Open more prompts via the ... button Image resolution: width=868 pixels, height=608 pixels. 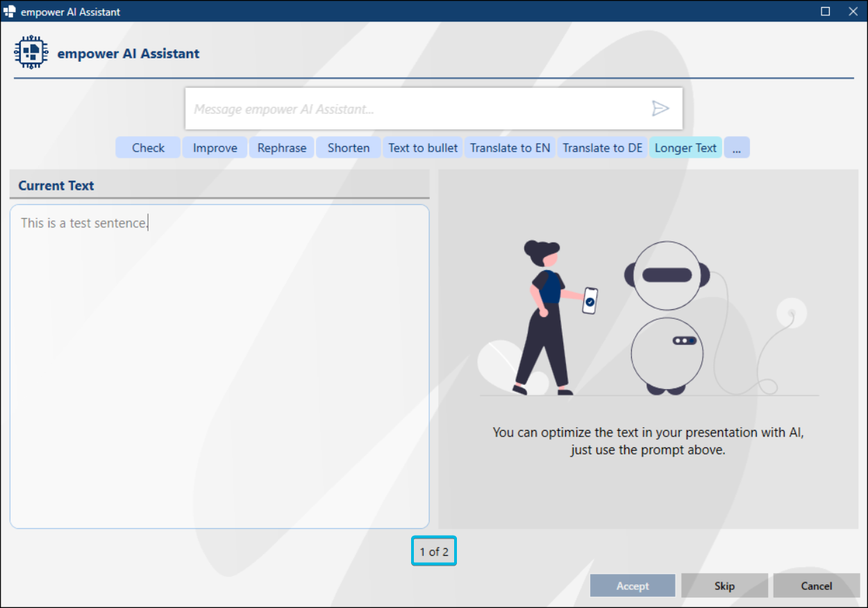tap(737, 147)
